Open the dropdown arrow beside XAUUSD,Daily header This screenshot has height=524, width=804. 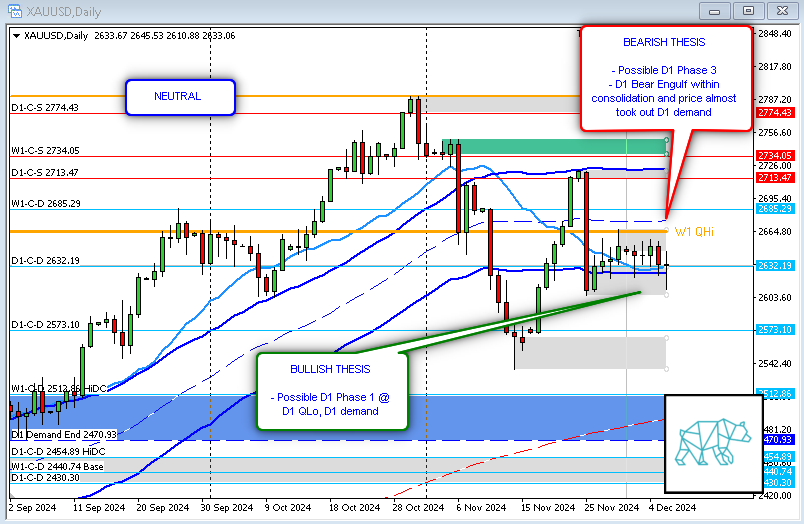coord(15,35)
